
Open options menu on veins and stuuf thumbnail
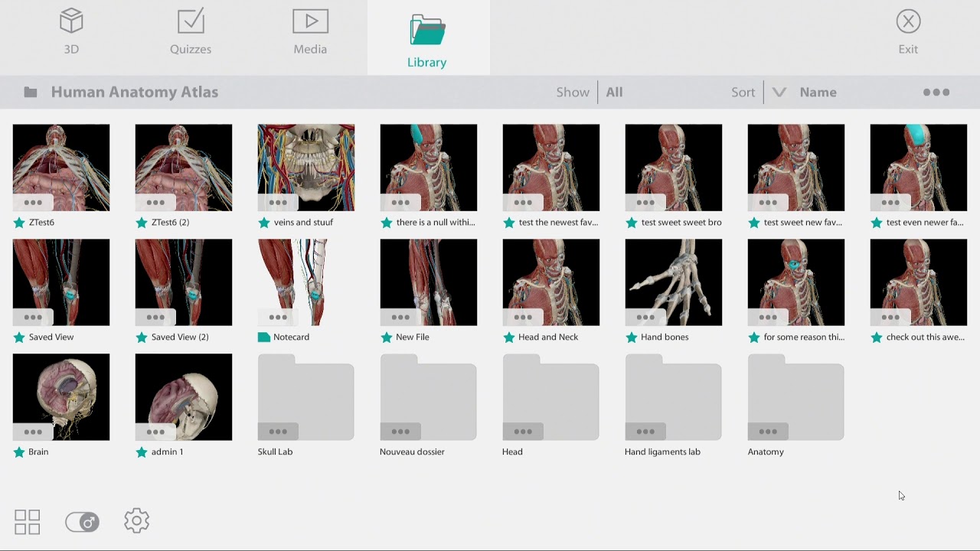click(x=278, y=203)
